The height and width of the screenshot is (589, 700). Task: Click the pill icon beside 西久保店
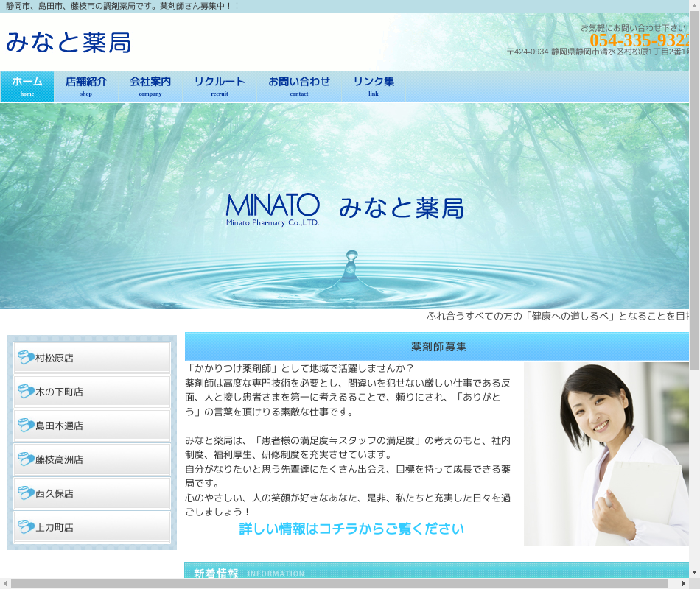[x=27, y=493]
